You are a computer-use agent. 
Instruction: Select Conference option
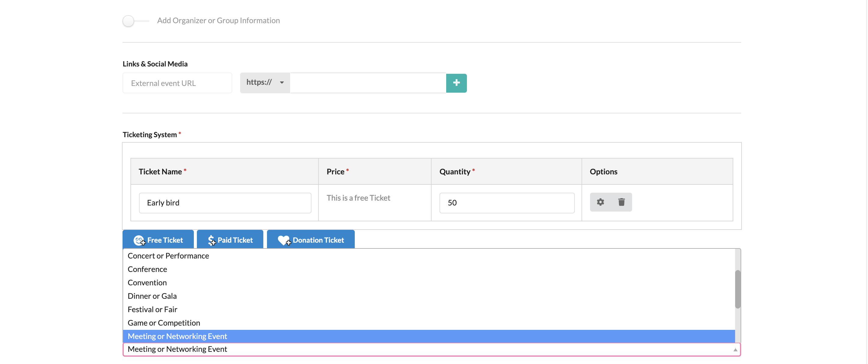[x=429, y=269]
